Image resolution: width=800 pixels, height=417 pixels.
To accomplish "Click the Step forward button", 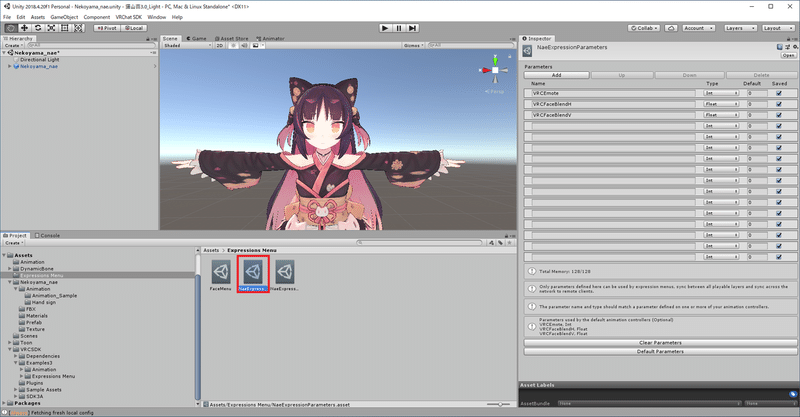I will click(413, 28).
